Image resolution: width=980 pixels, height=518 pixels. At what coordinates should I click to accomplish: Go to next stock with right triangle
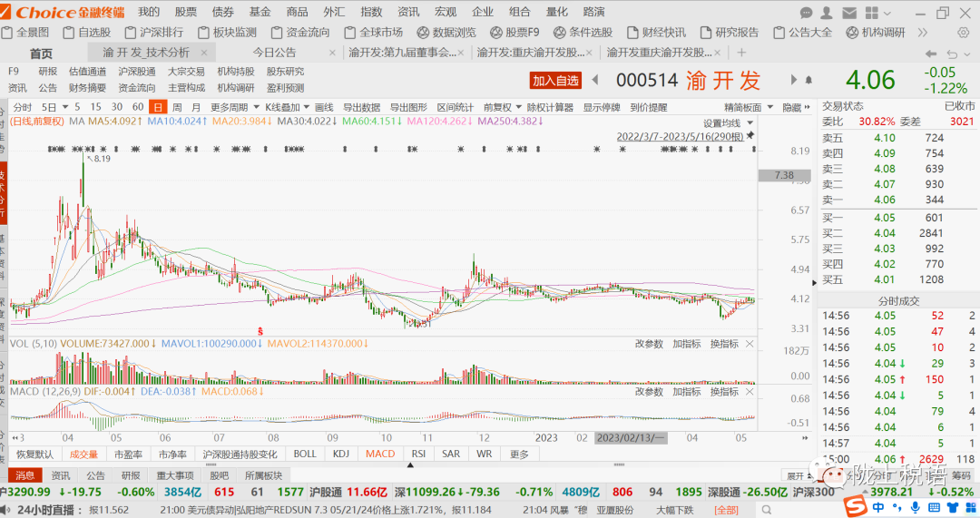(x=794, y=79)
